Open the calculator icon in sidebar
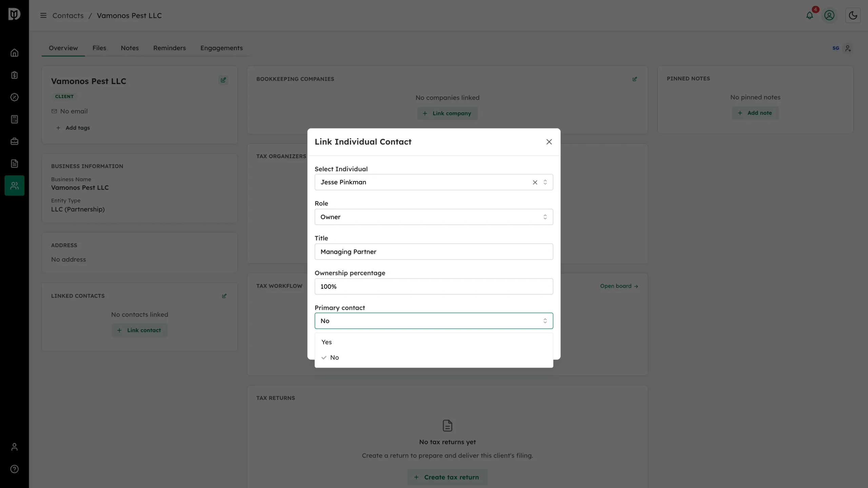 (x=14, y=119)
